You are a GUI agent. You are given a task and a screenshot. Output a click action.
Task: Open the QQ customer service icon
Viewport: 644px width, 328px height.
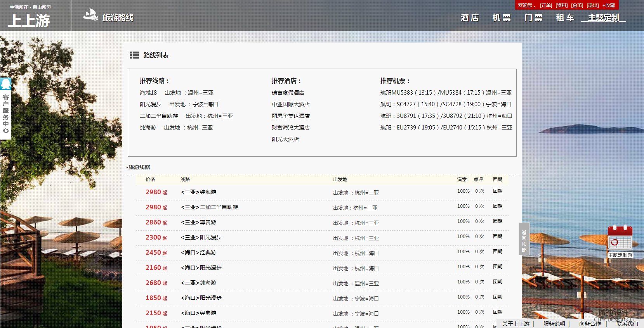point(6,84)
